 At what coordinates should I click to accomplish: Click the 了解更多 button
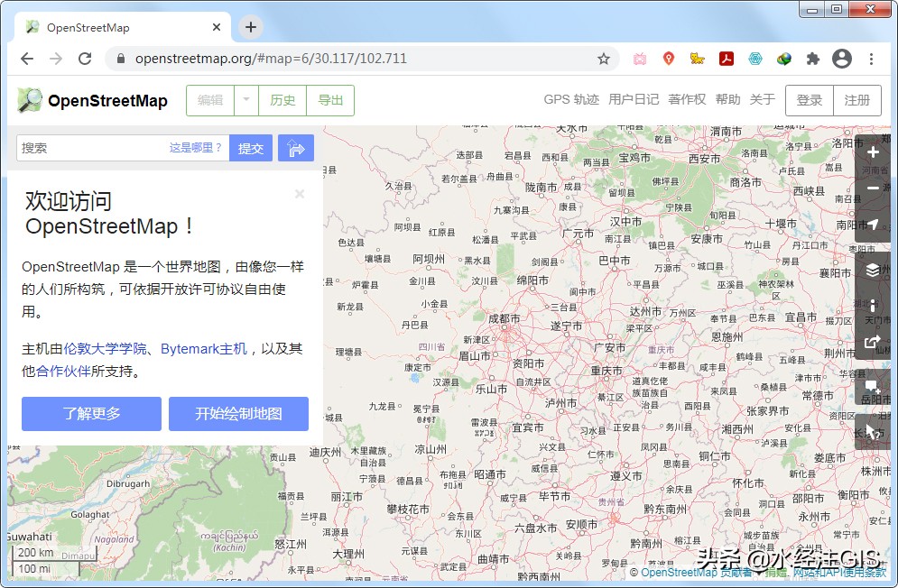pyautogui.click(x=92, y=413)
